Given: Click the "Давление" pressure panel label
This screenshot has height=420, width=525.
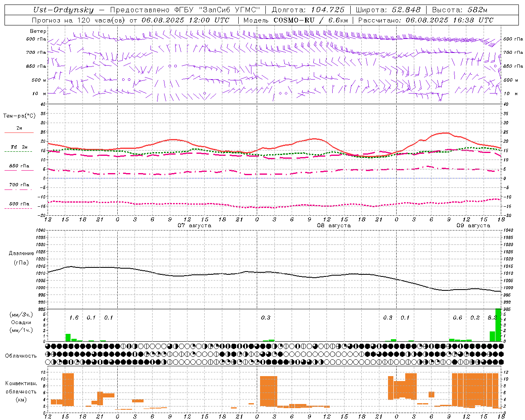Looking at the screenshot, I should pyautogui.click(x=21, y=253).
